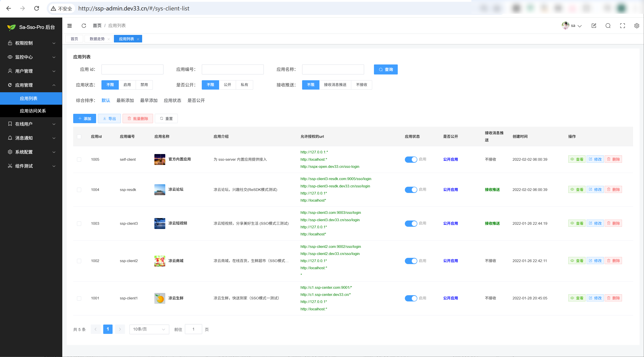Open the settings gear in the header

(636, 26)
